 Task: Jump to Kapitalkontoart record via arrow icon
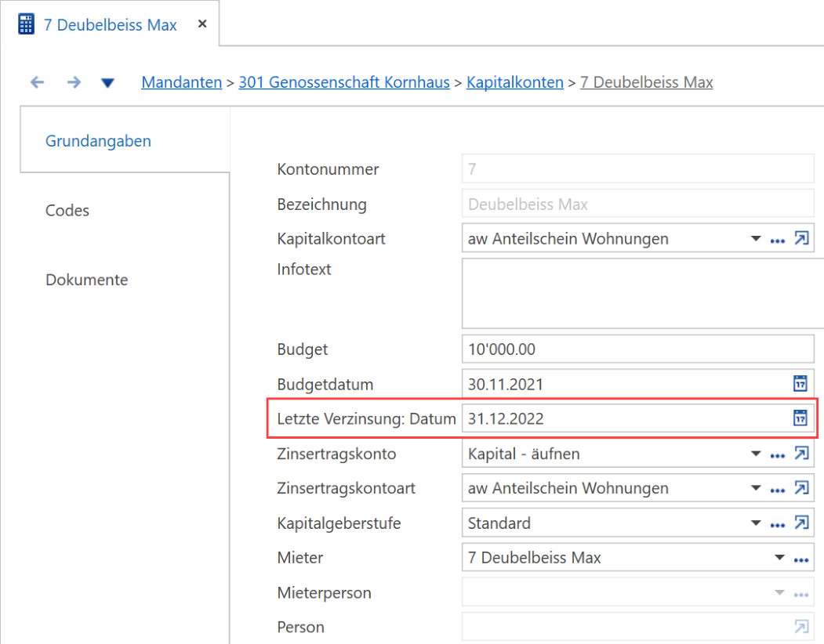coord(801,238)
